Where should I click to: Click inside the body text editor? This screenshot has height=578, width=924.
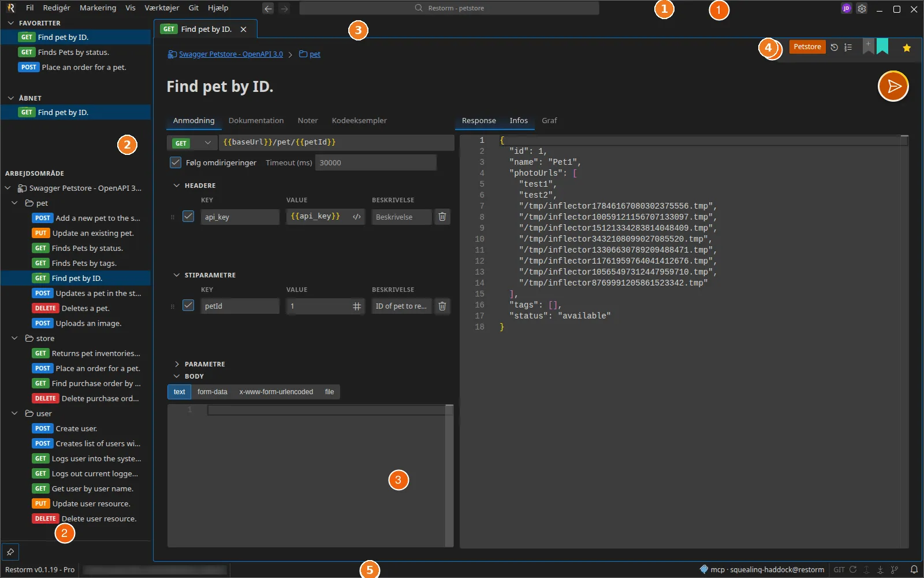click(x=310, y=476)
